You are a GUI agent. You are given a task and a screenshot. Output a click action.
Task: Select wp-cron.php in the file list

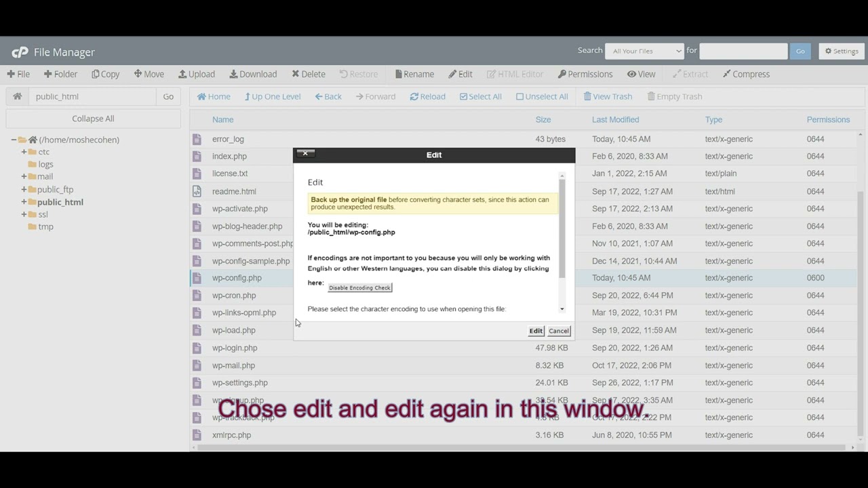click(x=234, y=296)
